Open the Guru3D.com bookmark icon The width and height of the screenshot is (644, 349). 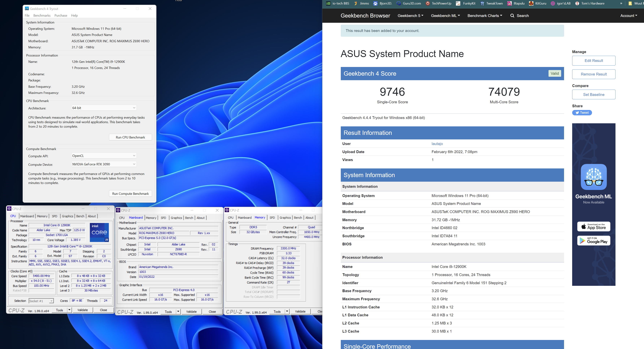click(x=399, y=3)
